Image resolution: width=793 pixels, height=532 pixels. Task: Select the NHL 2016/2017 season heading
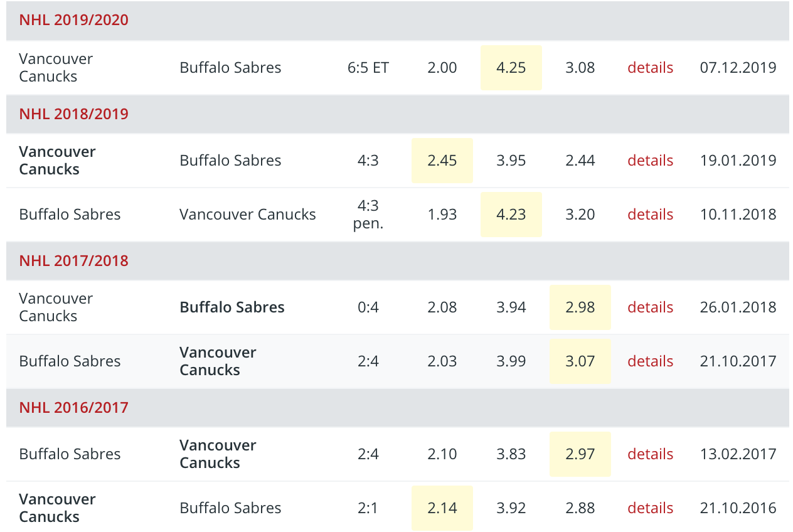pos(73,408)
